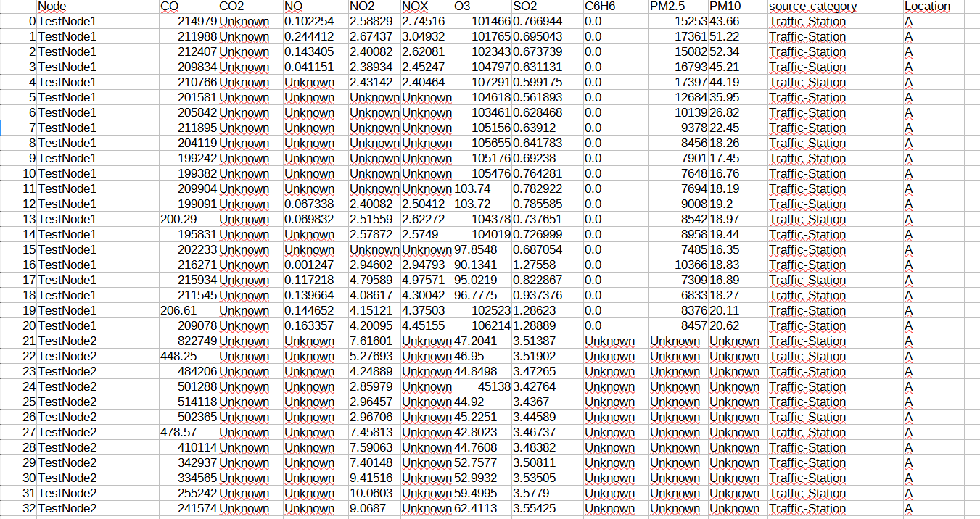
Task: Select NO cell 0.001247
Action: point(316,265)
